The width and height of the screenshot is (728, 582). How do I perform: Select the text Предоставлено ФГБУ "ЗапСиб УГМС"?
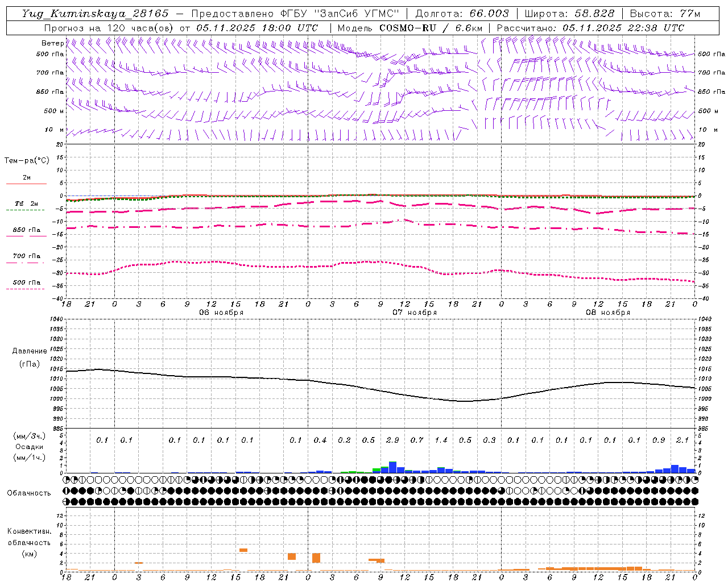pos(296,14)
